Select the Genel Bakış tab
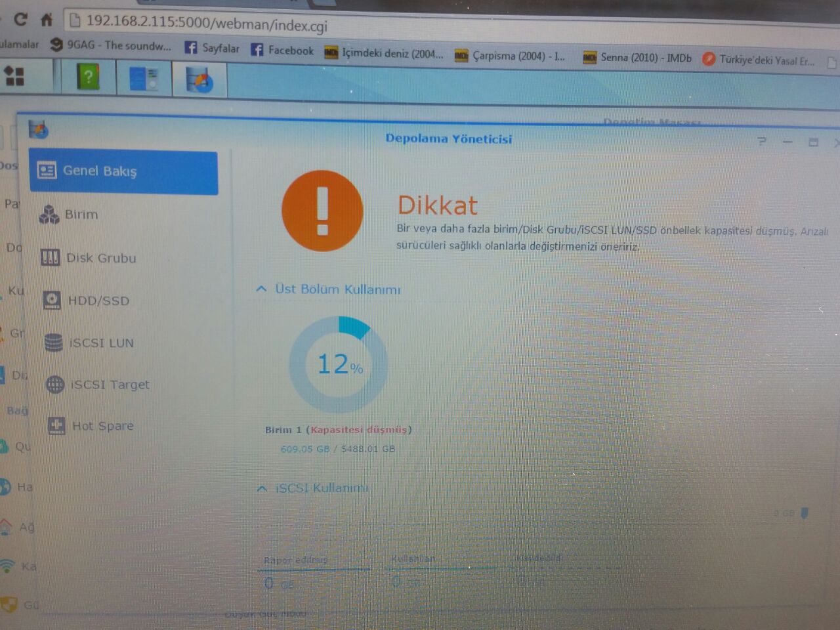Viewport: 840px width, 630px height. (x=123, y=171)
